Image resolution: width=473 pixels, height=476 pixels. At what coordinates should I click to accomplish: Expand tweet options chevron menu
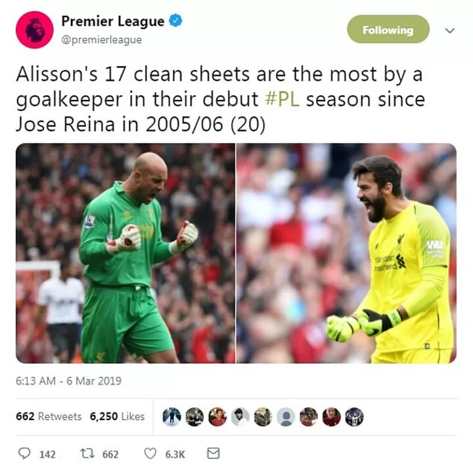pos(449,30)
